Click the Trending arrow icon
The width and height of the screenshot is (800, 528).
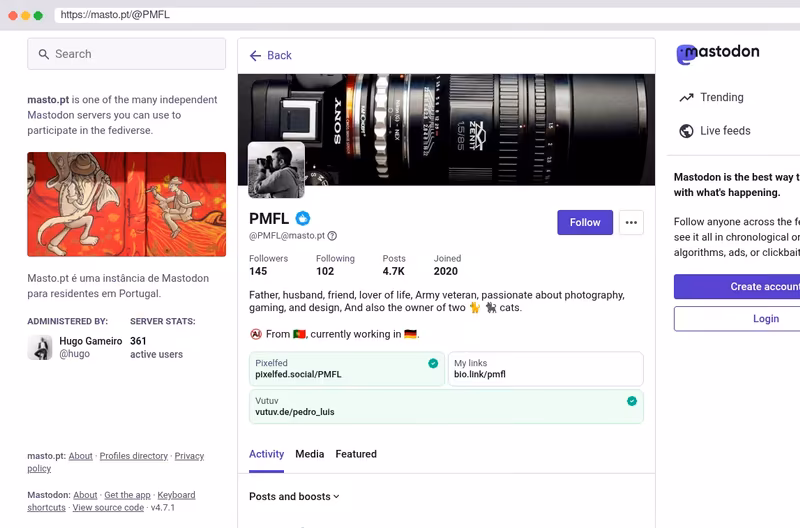[686, 97]
